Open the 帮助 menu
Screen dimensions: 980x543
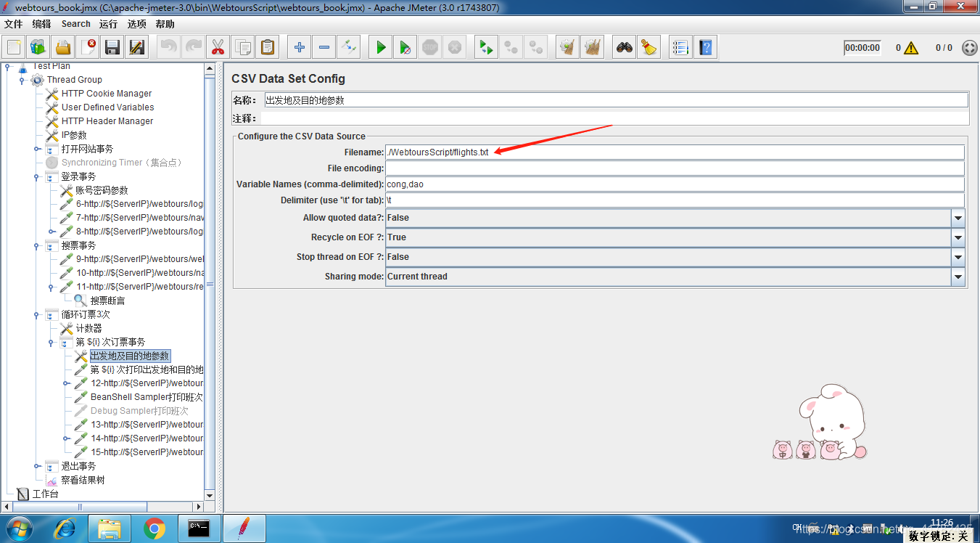tap(165, 24)
